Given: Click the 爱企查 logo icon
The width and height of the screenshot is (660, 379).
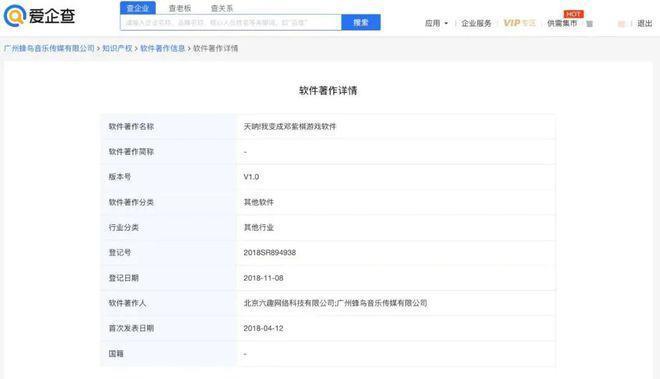Looking at the screenshot, I should (15, 16).
